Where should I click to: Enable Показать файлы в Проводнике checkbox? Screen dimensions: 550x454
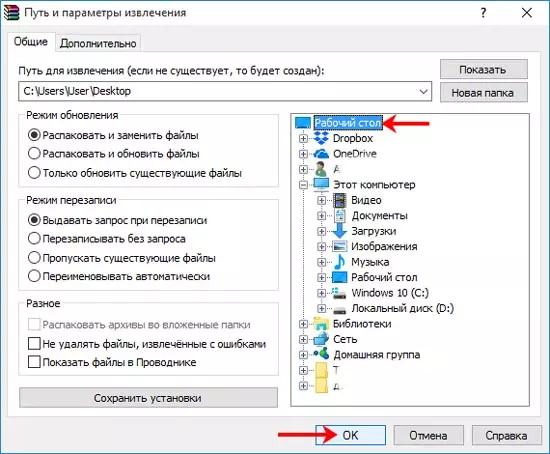pyautogui.click(x=112, y=362)
